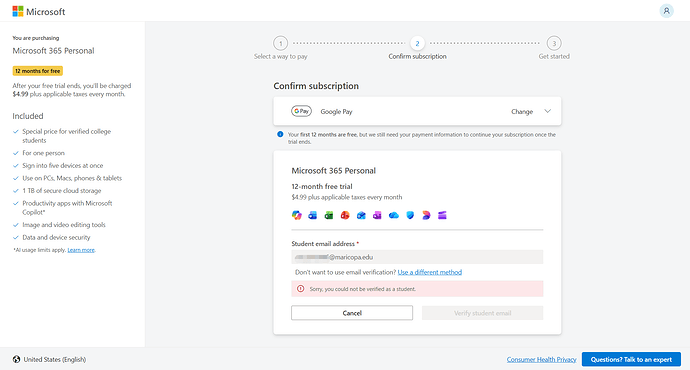Screen dimensions: 690x370
Task: Click the Word app icon
Action: coord(313,215)
